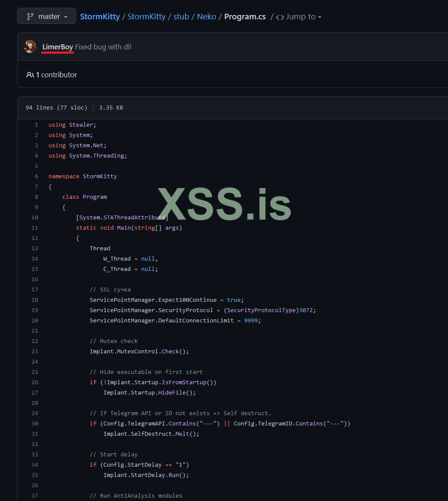Click the Config.StartDelay == "1" line

[139, 465]
